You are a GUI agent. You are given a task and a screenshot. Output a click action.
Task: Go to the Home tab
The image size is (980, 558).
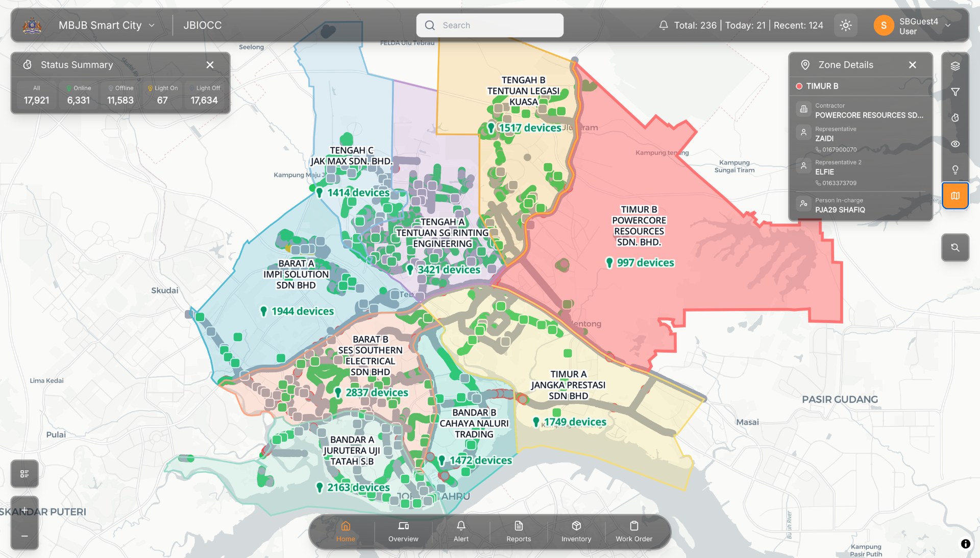point(346,531)
